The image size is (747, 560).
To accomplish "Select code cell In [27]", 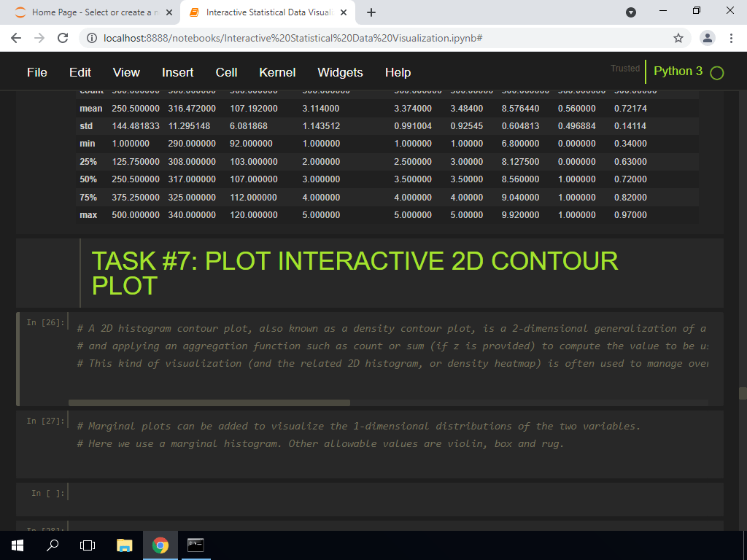I will point(370,444).
